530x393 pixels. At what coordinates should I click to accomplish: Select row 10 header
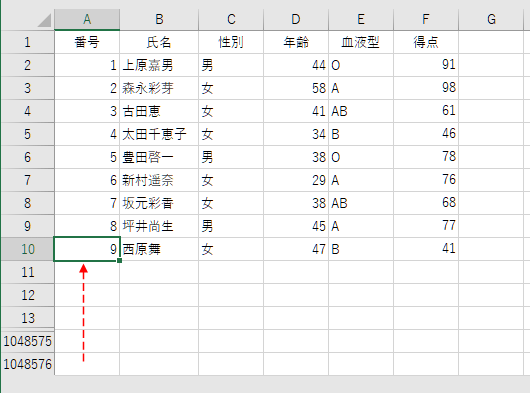pyautogui.click(x=27, y=249)
